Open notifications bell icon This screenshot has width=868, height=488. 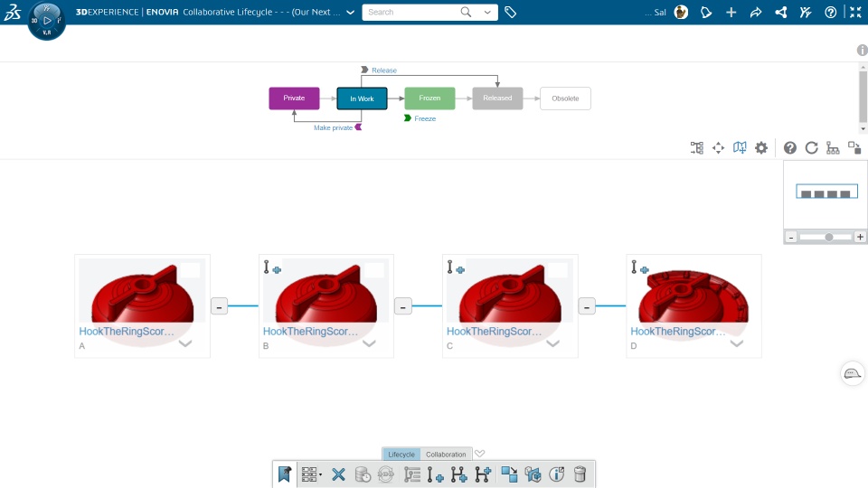point(706,12)
